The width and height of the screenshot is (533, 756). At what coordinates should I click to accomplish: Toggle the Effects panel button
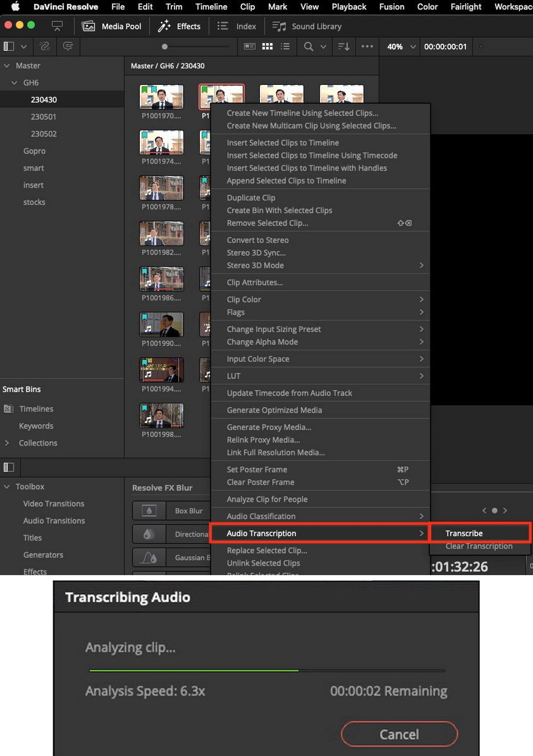click(179, 26)
